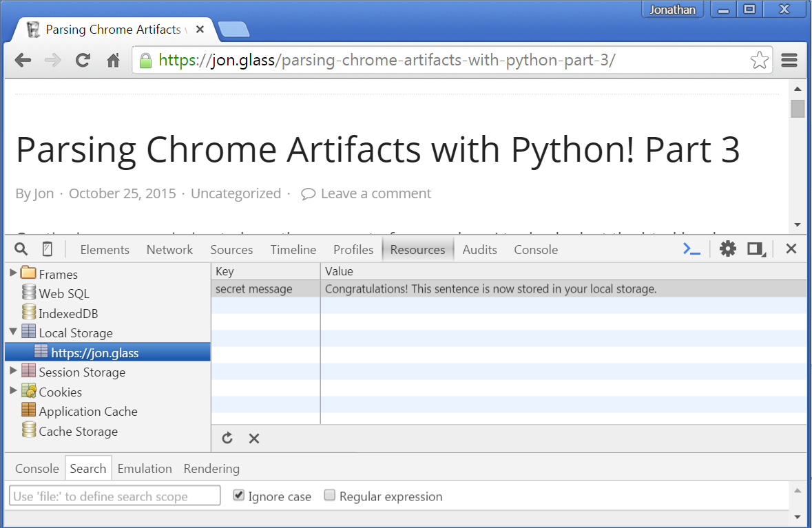Click the URL address bar
This screenshot has height=528, width=812.
450,61
